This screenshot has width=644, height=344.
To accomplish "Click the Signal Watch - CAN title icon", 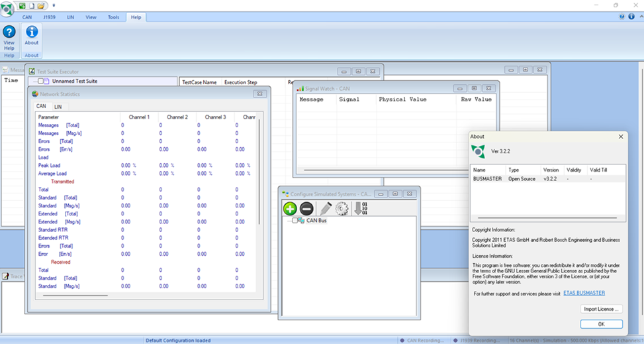I will (300, 88).
